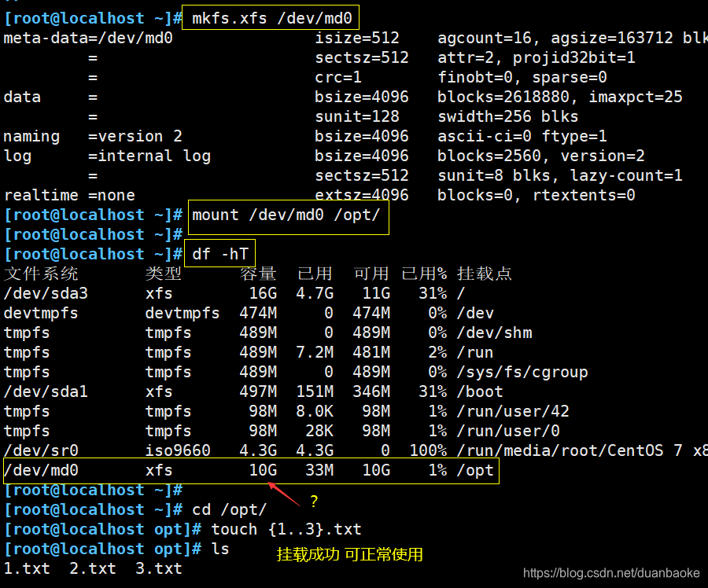Click the '/sys/fs/cgroup' mount point

522,372
